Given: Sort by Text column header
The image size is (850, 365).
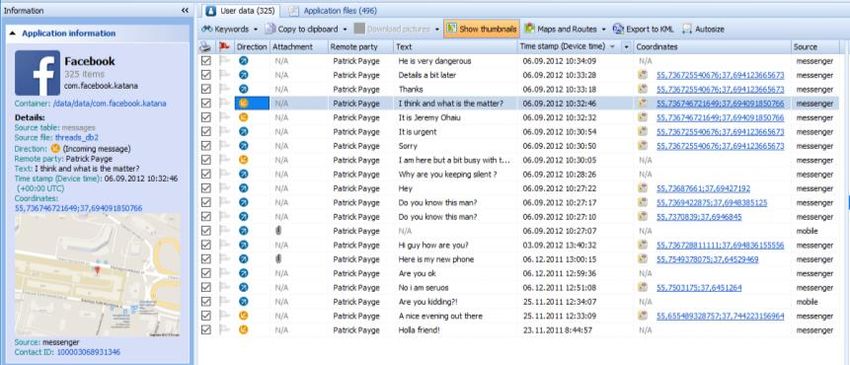Looking at the screenshot, I should (x=455, y=47).
